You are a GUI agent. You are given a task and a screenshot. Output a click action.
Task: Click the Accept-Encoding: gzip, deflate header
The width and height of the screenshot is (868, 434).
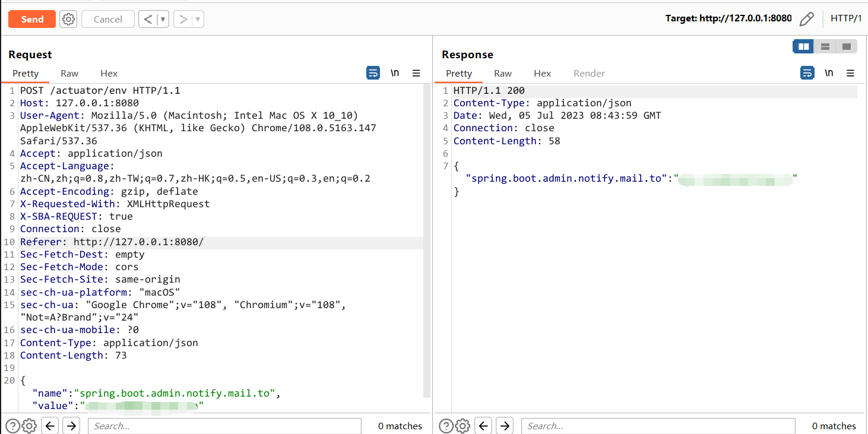click(x=109, y=191)
